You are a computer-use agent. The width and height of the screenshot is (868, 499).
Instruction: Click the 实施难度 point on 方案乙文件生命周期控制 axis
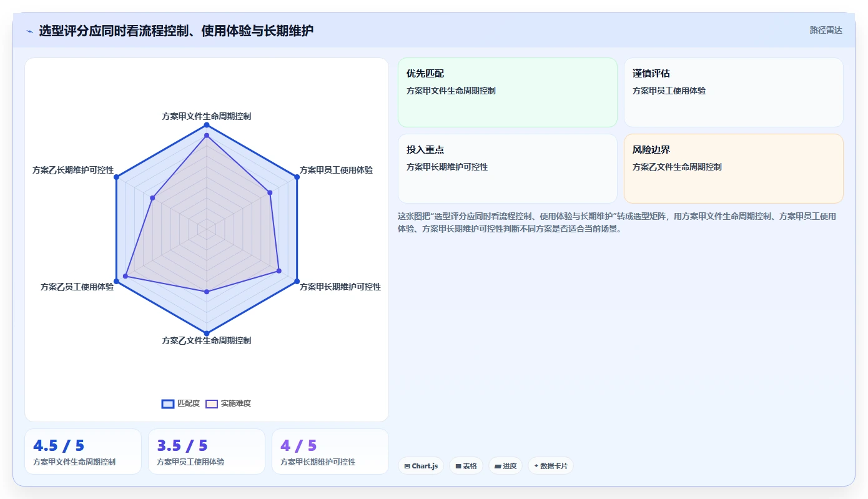point(207,292)
